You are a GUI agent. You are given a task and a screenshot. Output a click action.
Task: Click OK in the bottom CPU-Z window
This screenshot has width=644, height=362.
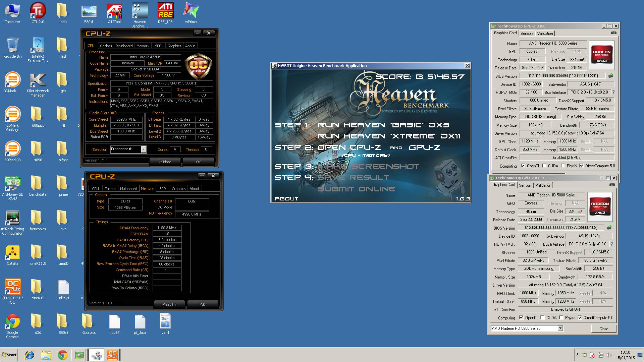203,305
